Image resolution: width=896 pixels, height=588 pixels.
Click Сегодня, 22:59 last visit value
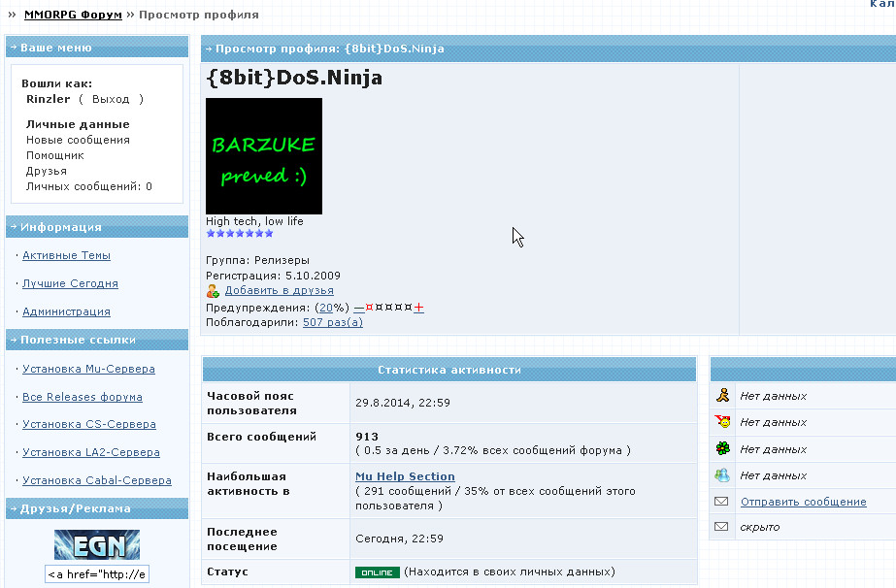[x=399, y=539]
